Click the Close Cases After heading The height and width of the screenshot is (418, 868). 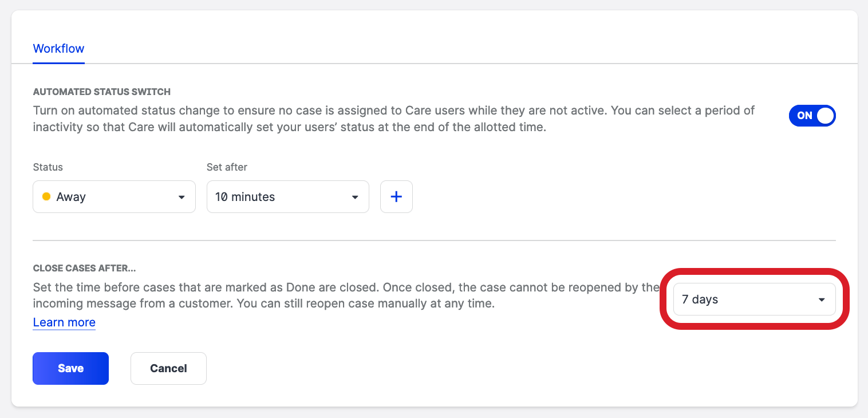(x=84, y=268)
